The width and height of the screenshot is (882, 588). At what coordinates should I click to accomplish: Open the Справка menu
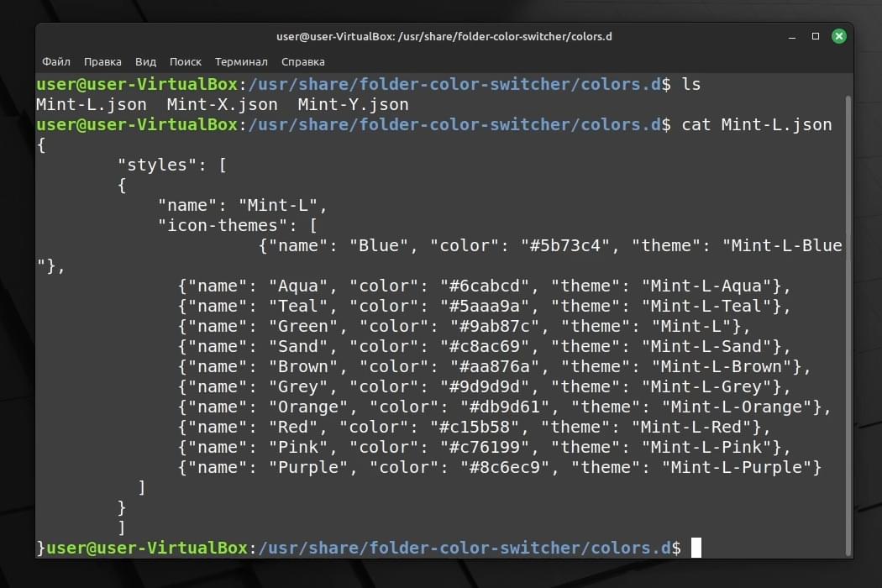pos(302,62)
